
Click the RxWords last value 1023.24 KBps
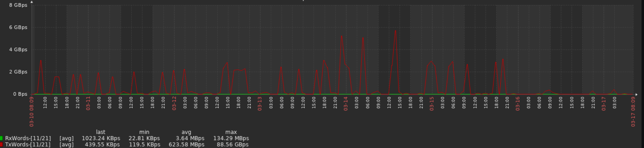tap(101, 138)
